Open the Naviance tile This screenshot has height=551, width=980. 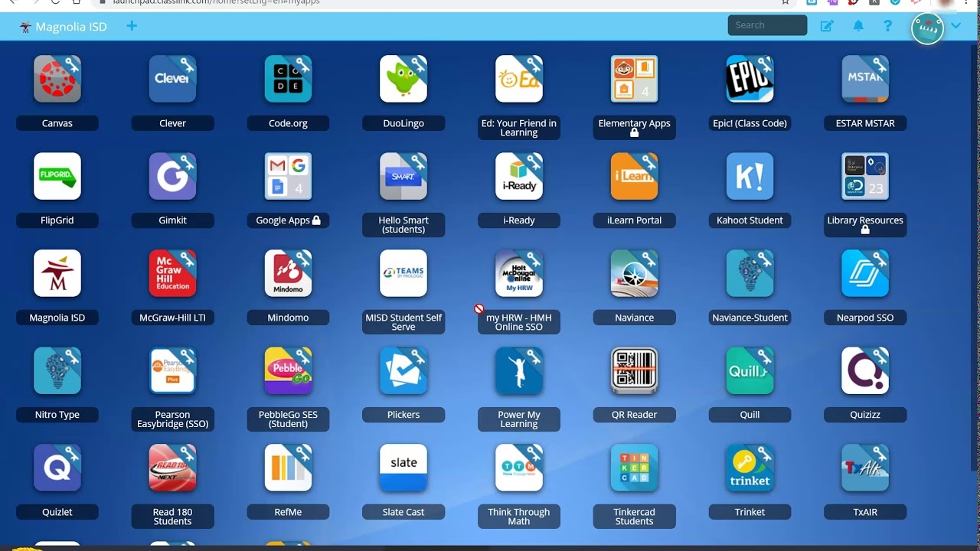tap(634, 273)
